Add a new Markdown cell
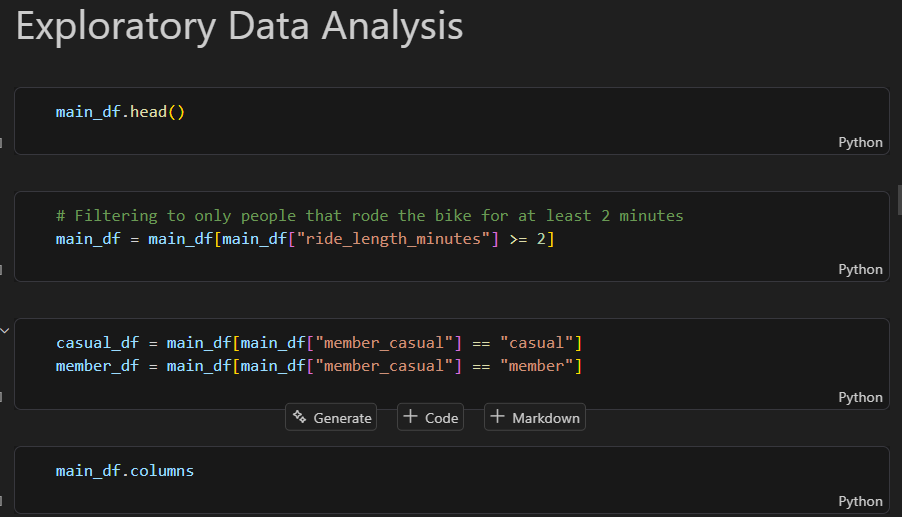Viewport: 902px width, 517px height. (535, 418)
